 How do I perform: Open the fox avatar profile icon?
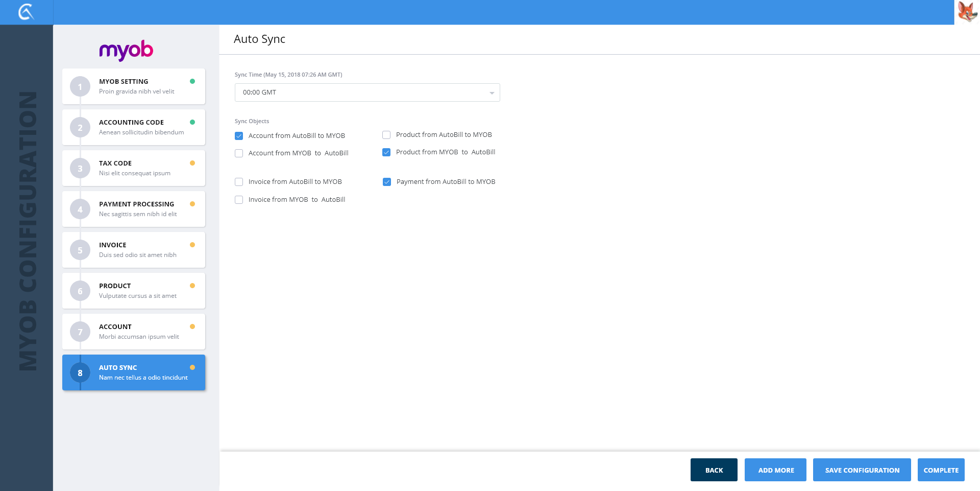pyautogui.click(x=967, y=12)
